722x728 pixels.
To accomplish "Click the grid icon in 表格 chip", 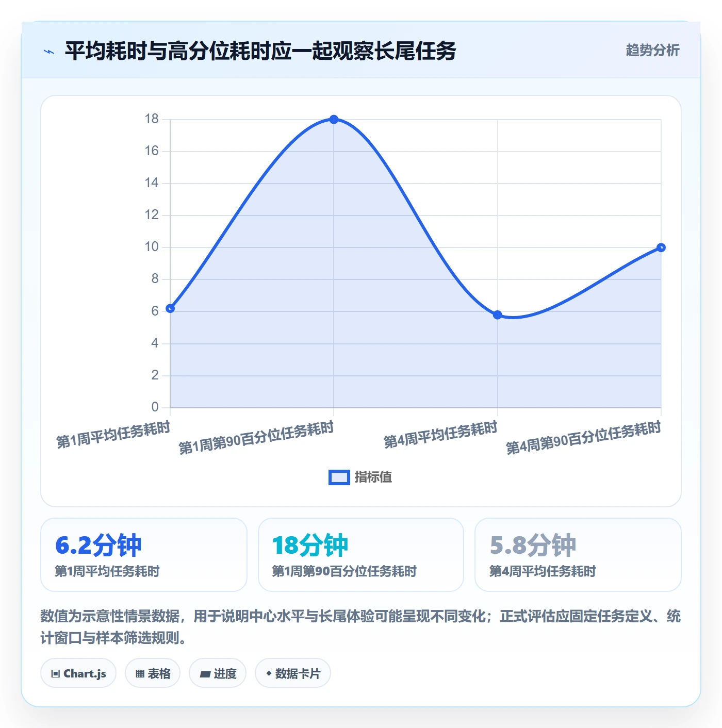I will coord(140,673).
